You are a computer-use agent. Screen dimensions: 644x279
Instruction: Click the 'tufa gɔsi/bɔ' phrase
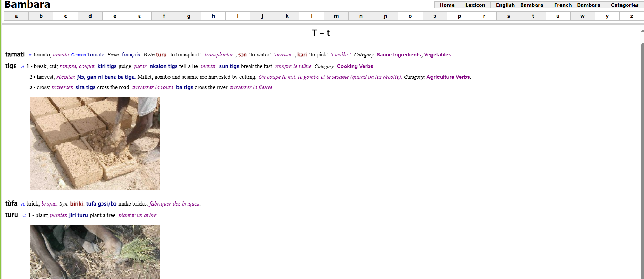(x=101, y=204)
